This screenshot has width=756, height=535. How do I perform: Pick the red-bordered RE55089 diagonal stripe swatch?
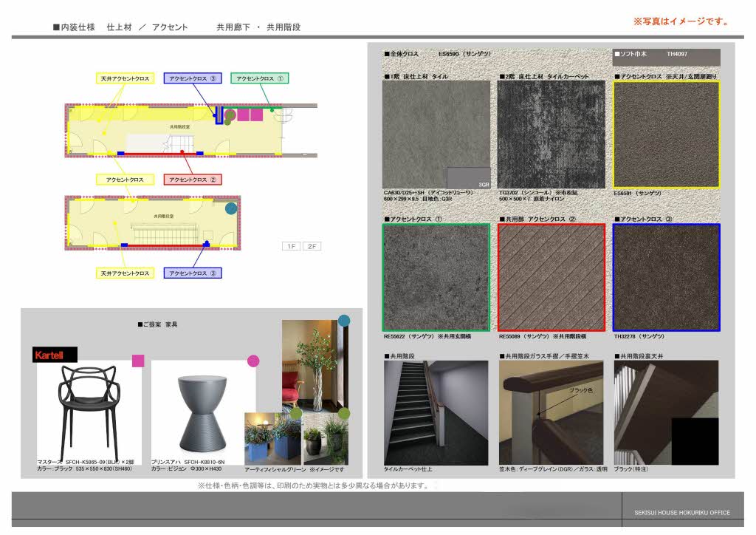coord(551,277)
